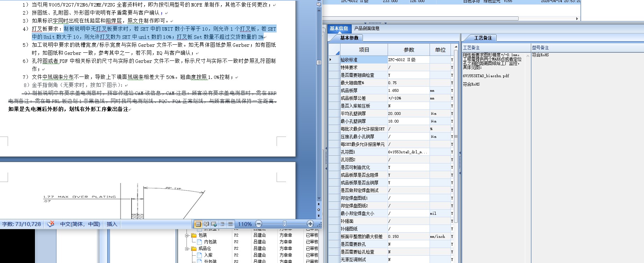Click the 验收标准 parameter cell 'IPC-6012 II级'
This screenshot has height=263, width=644.
(409, 60)
